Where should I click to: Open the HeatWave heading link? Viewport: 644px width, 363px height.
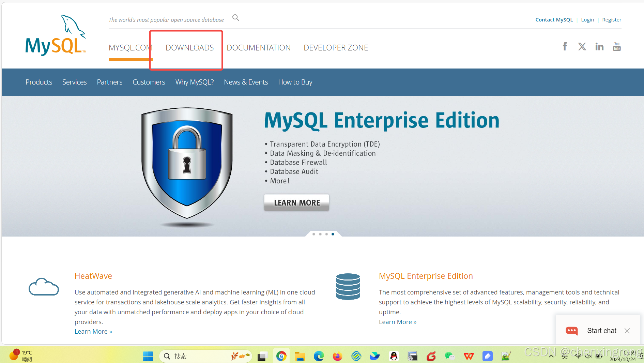tap(93, 276)
